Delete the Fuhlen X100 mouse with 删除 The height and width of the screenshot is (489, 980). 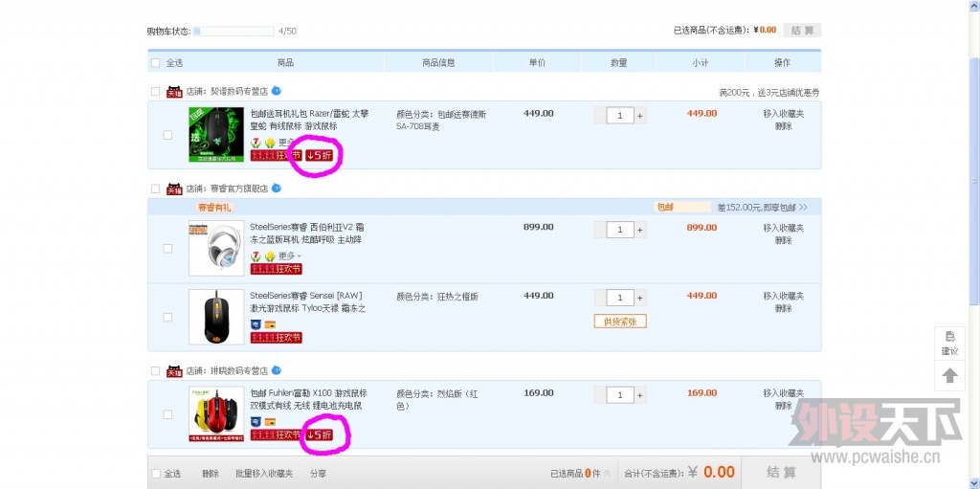[783, 405]
